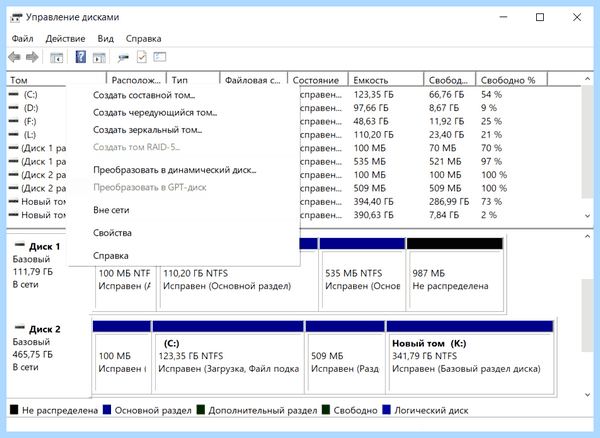This screenshot has width=600, height=438.
Task: Sort by the Емкость column header
Action: pyautogui.click(x=386, y=80)
